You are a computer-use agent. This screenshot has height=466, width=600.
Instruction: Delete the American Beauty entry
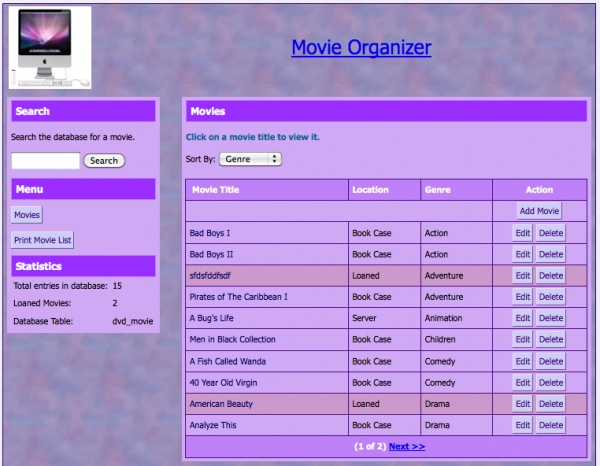[x=551, y=404]
